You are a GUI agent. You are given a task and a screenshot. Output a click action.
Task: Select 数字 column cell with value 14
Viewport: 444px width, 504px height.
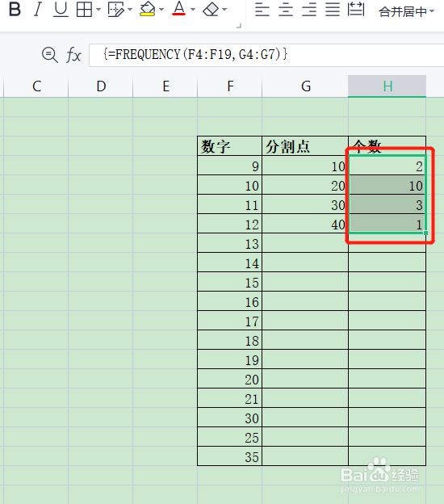click(x=230, y=262)
